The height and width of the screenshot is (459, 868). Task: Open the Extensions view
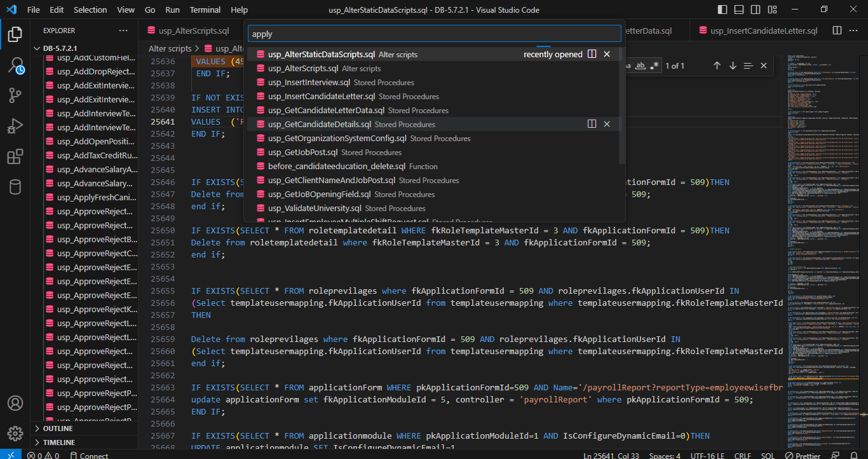click(15, 156)
